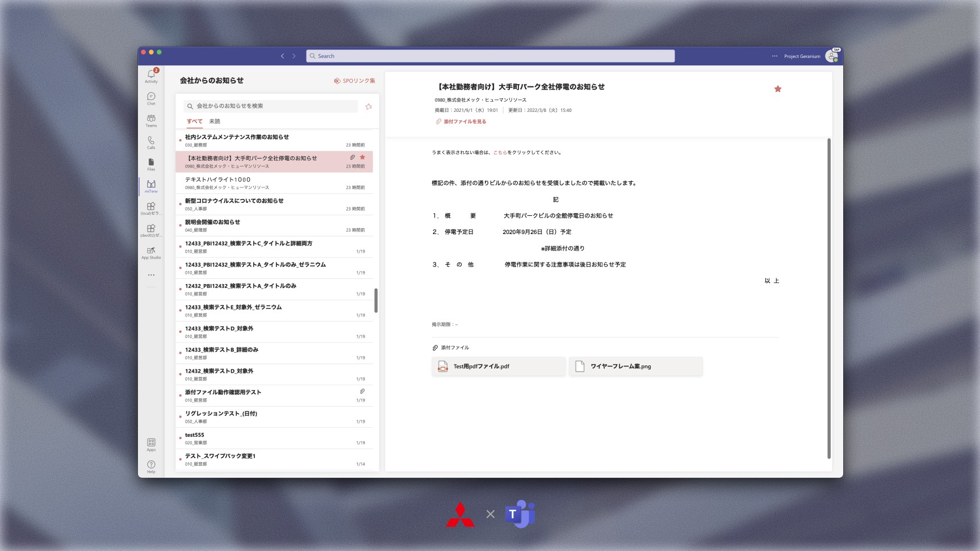
Task: Open App Studio in the sidebar
Action: (x=151, y=253)
